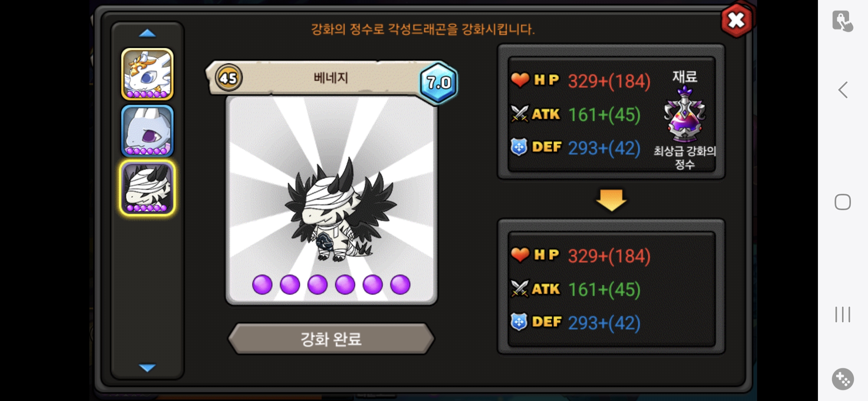Click the down arrow in dragon list
Image resolution: width=868 pixels, height=401 pixels.
click(147, 368)
